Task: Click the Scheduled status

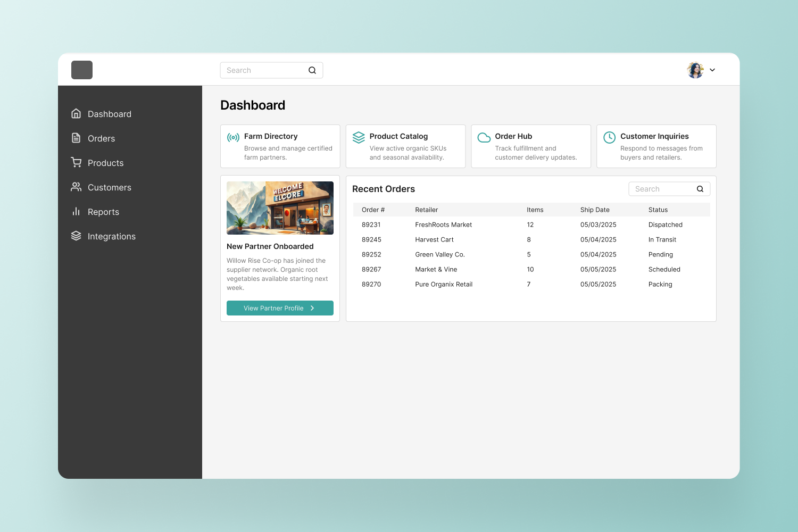Action: pyautogui.click(x=664, y=269)
